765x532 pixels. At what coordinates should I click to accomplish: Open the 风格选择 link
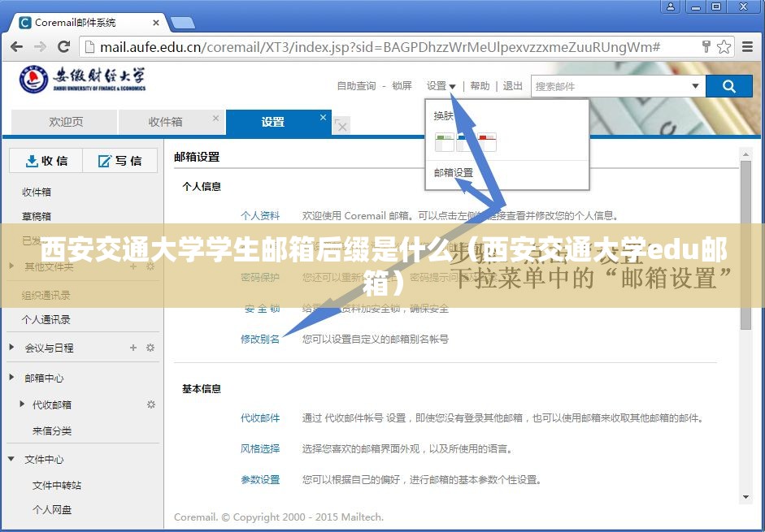point(260,448)
